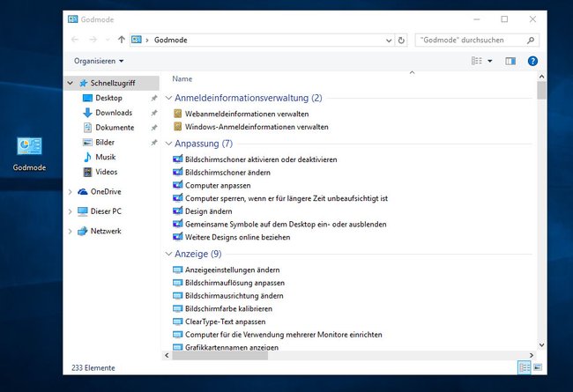Open Computer für mehrere Monitore einrichten
The height and width of the screenshot is (392, 573).
[284, 335]
